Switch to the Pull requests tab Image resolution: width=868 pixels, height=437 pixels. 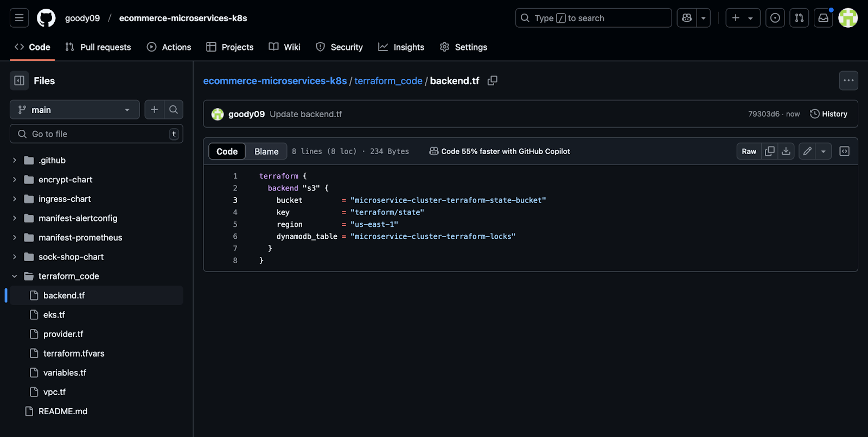[98, 47]
